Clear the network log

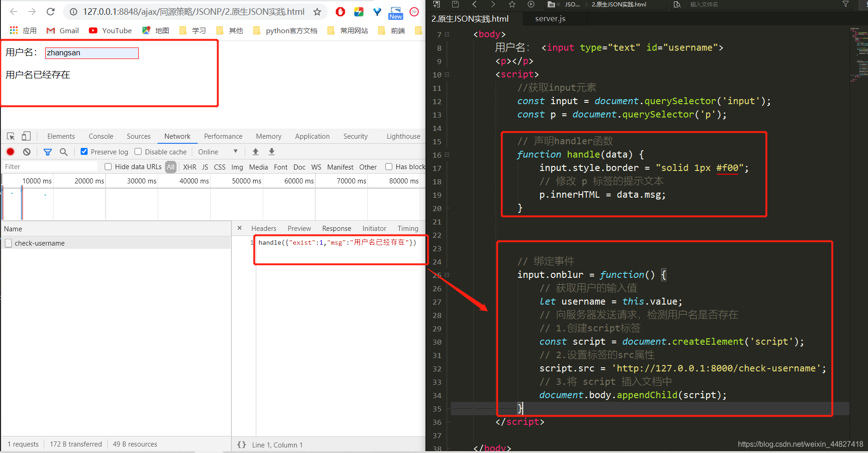[27, 152]
